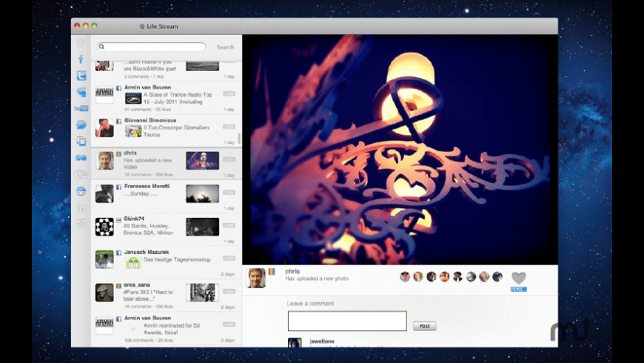The height and width of the screenshot is (363, 644).
Task: Open chris's name below the photo
Action: tap(292, 271)
